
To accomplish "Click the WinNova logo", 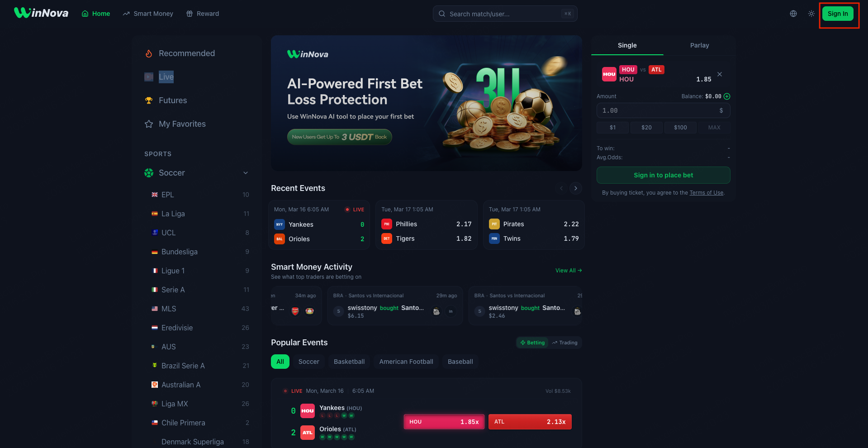I will 41,13.
